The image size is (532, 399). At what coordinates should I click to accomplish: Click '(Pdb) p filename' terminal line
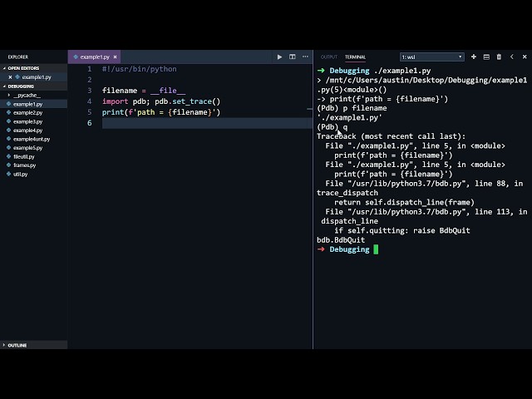pyautogui.click(x=352, y=108)
